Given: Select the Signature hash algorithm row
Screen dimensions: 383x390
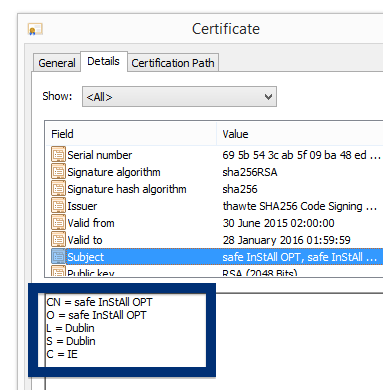Looking at the screenshot, I should pyautogui.click(x=217, y=189).
